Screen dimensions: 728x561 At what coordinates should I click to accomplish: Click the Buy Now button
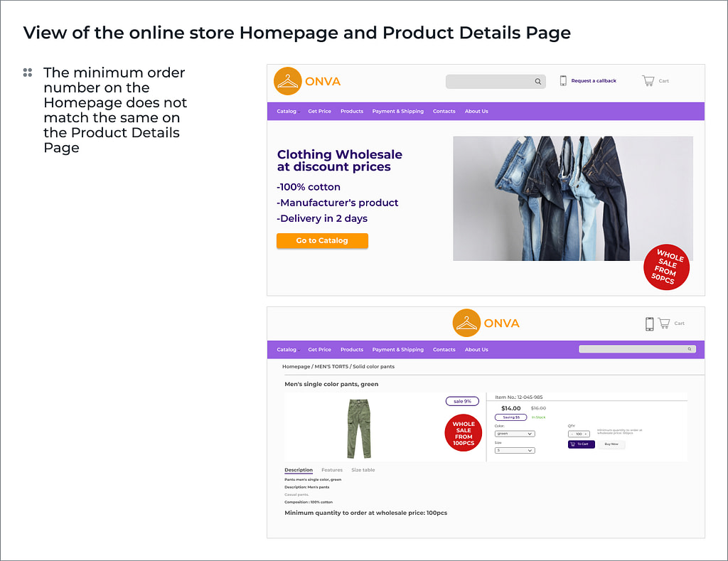click(x=611, y=444)
